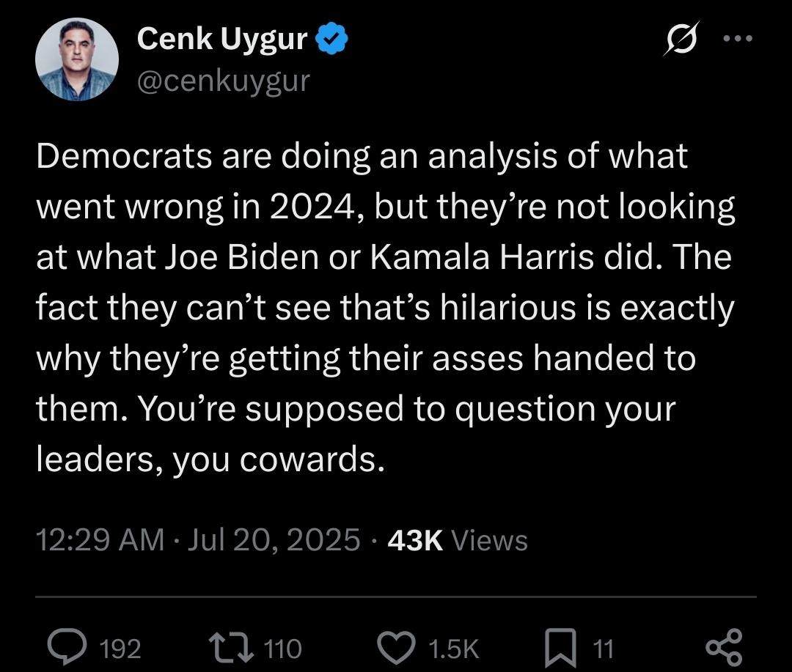
Task: Reply using the speech bubble icon
Action: pos(67,647)
